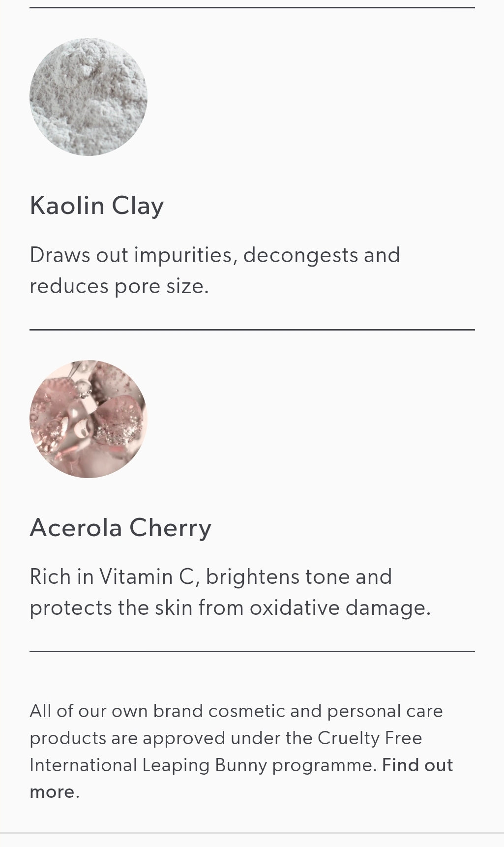
Task: Click the divider below the Acerola Cherry description
Action: click(252, 652)
